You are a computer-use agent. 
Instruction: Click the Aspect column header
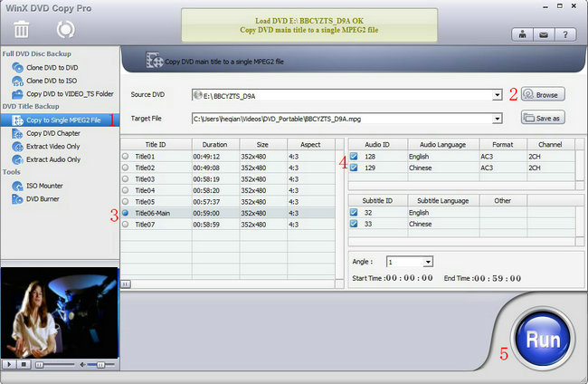pos(310,145)
